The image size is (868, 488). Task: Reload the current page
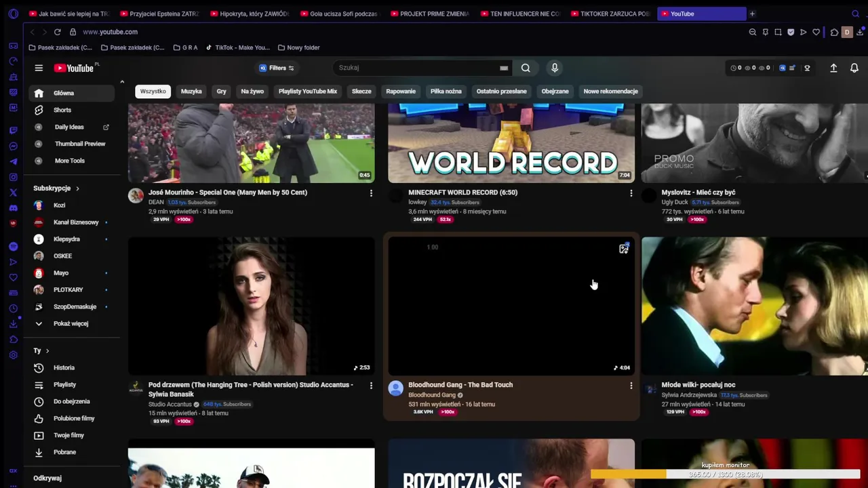pos(57,32)
